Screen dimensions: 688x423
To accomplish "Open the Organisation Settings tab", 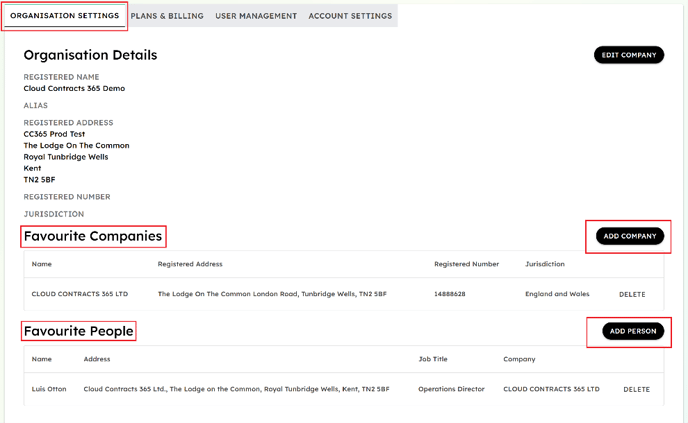I will point(64,16).
